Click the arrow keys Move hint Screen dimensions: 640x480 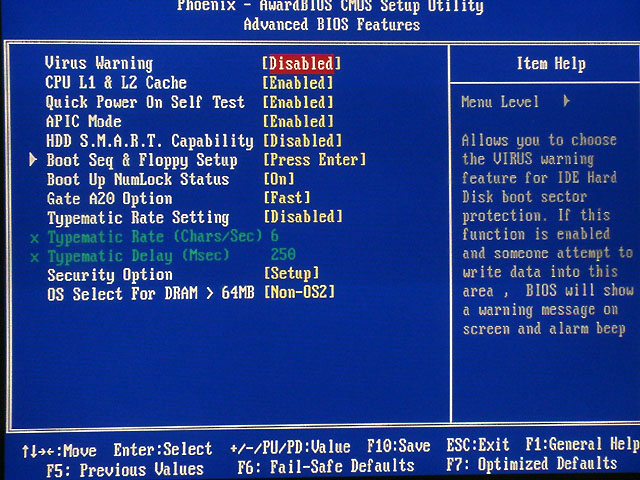pos(59,451)
